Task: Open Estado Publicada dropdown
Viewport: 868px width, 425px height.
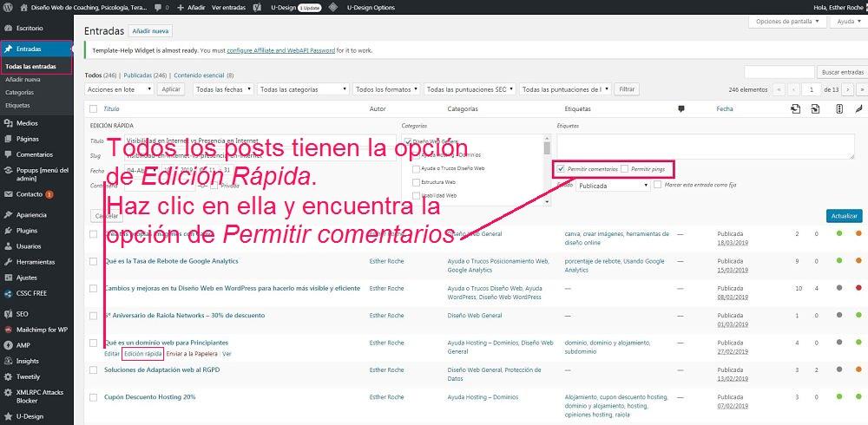Action: point(613,186)
